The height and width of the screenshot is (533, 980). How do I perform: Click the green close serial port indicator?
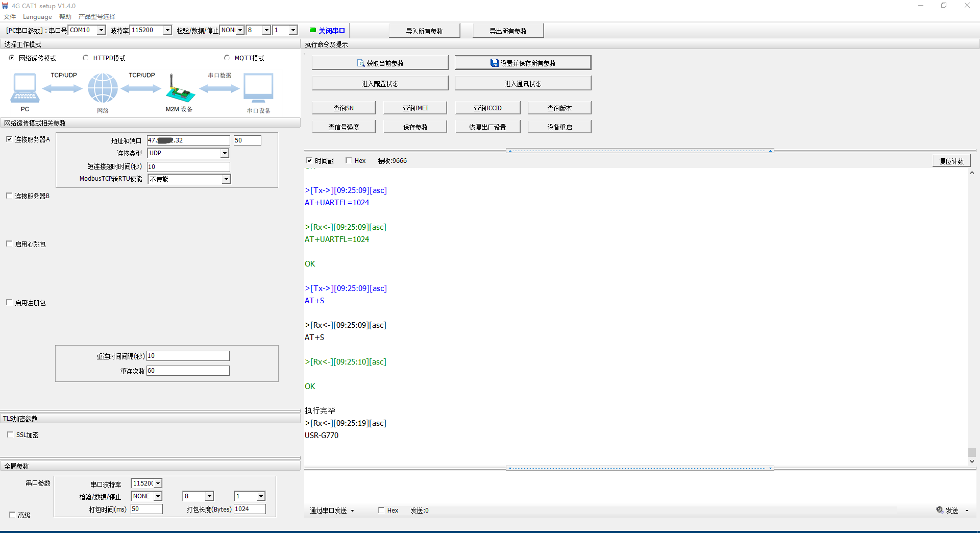click(x=313, y=30)
